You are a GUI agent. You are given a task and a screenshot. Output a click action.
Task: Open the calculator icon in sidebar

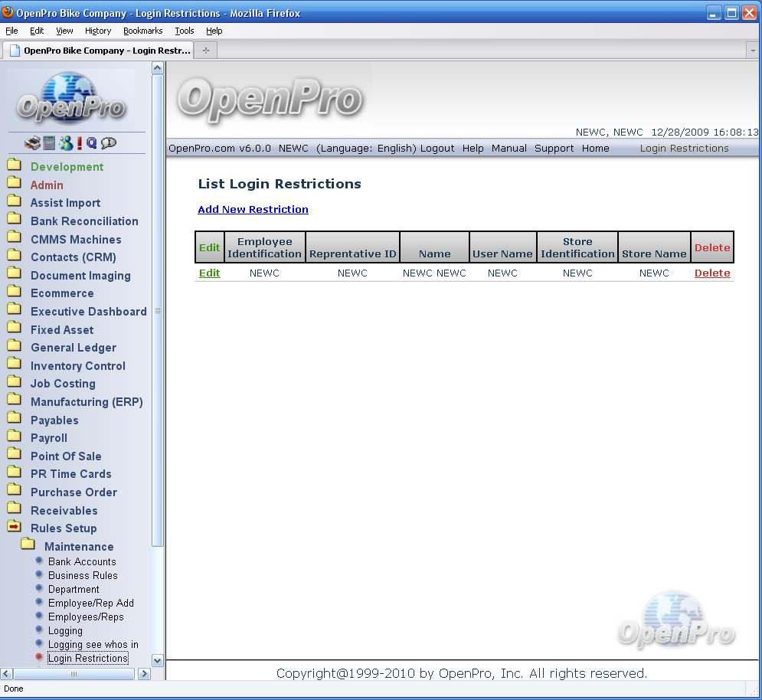coord(49,142)
